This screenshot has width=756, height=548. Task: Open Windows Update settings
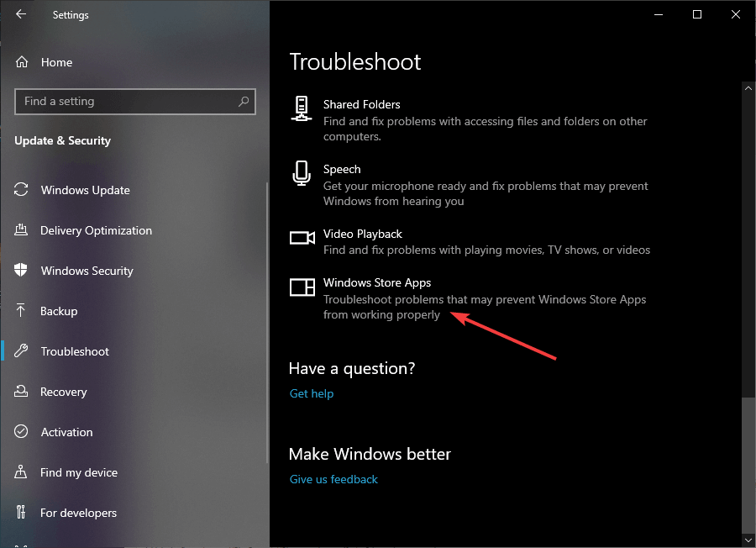pyautogui.click(x=86, y=190)
